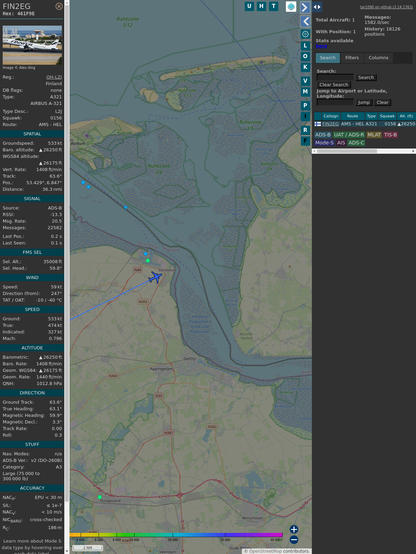The image size is (416, 554).
Task: Click the T map button
Action: (273, 6)
